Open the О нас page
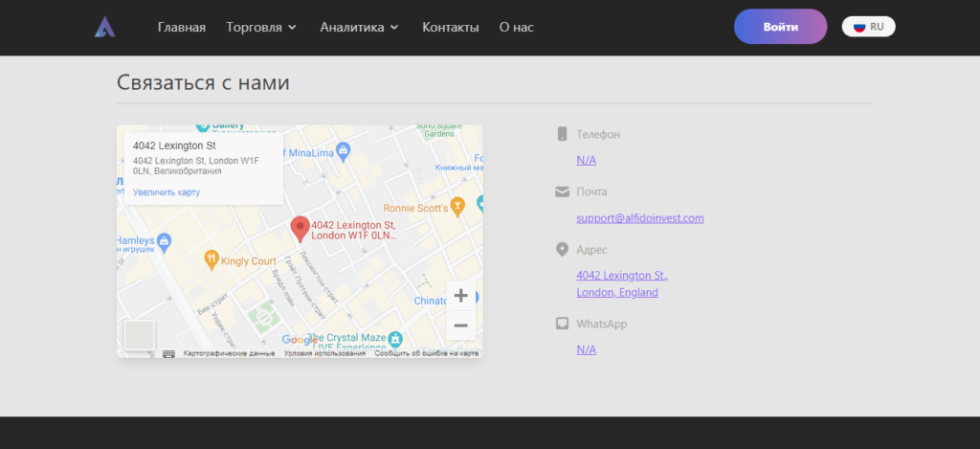Viewport: 980px width, 449px height. pyautogui.click(x=516, y=28)
